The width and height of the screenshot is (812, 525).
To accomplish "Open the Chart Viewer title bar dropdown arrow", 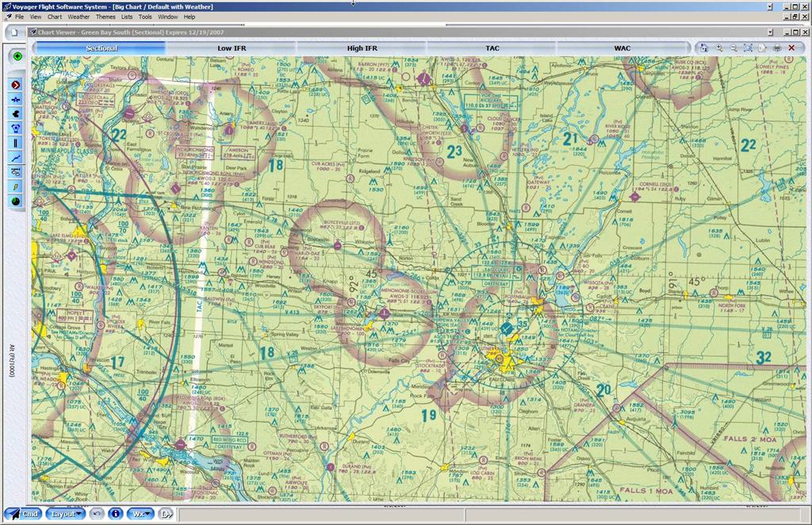I will coord(769,32).
